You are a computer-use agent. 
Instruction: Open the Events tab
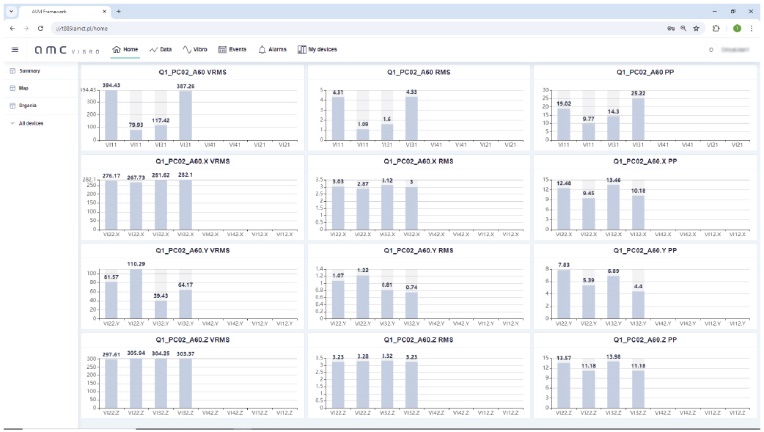(233, 48)
